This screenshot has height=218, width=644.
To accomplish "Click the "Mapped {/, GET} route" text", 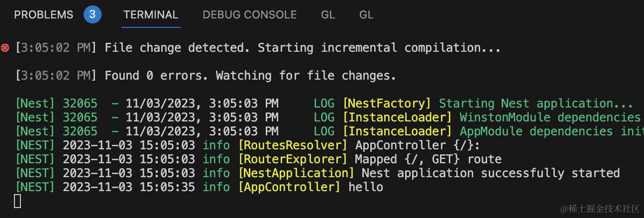I will click(x=428, y=159).
